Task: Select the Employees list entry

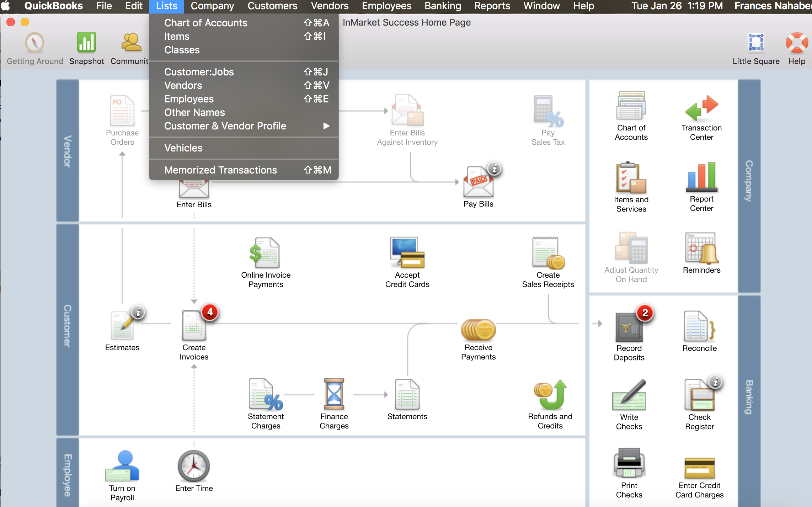Action: pos(188,99)
